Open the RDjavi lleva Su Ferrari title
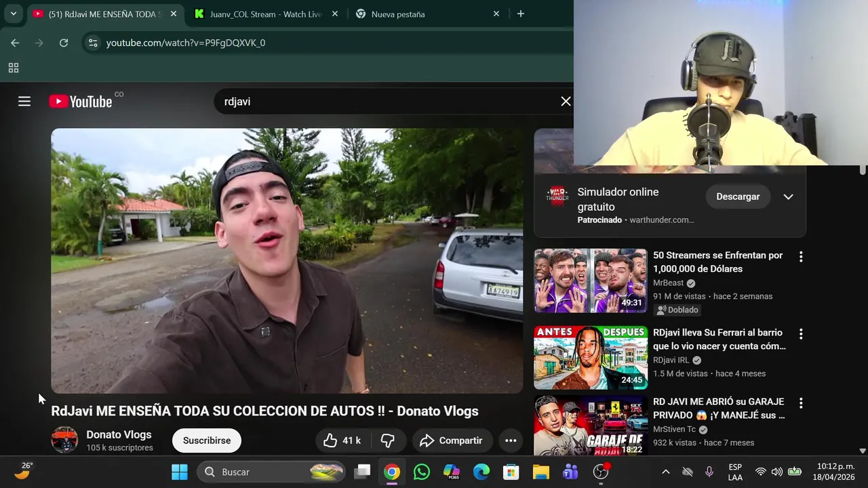The width and height of the screenshot is (868, 488). 719,340
